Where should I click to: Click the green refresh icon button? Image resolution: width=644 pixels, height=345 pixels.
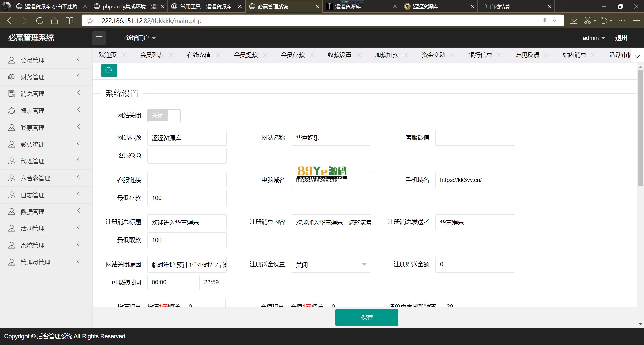[109, 70]
